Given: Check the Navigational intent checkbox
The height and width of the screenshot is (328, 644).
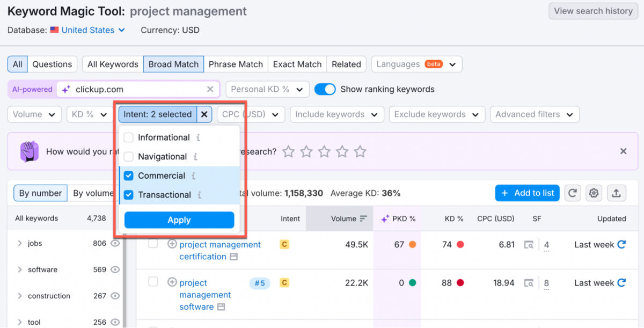Looking at the screenshot, I should click(x=128, y=157).
